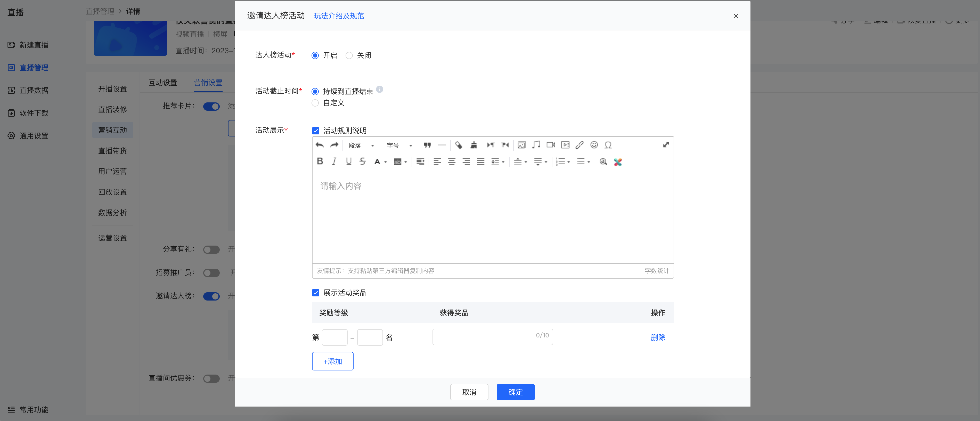
Task: Insert audio via the music note icon
Action: point(536,145)
